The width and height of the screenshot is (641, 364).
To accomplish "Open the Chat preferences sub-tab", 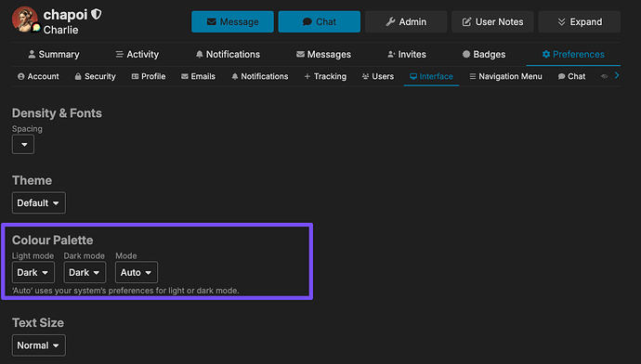I will (571, 76).
